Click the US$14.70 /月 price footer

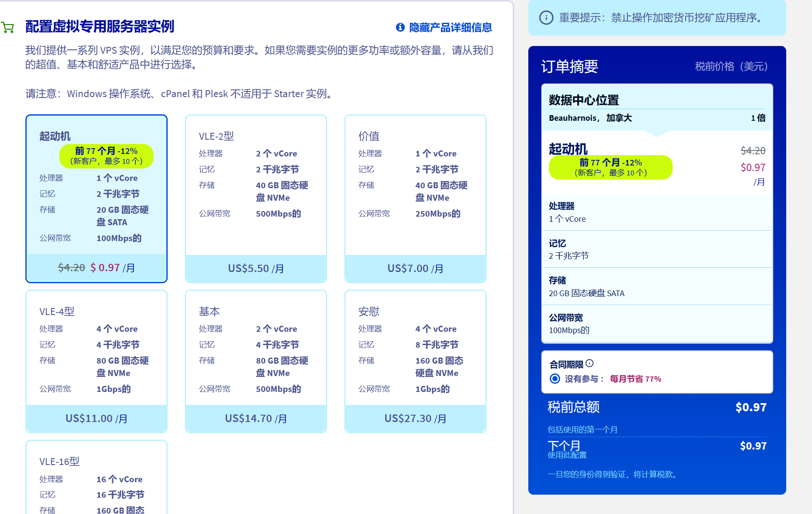click(x=256, y=419)
